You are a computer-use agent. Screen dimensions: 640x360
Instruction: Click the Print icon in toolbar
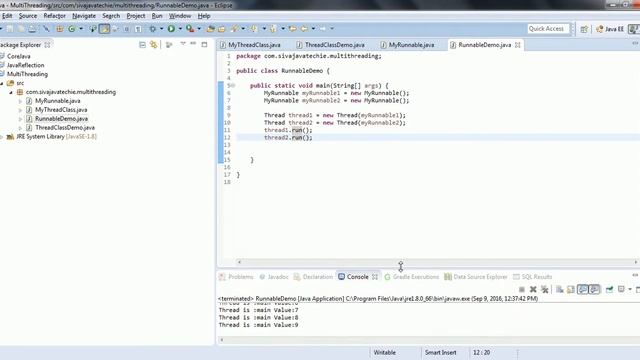(x=32, y=29)
